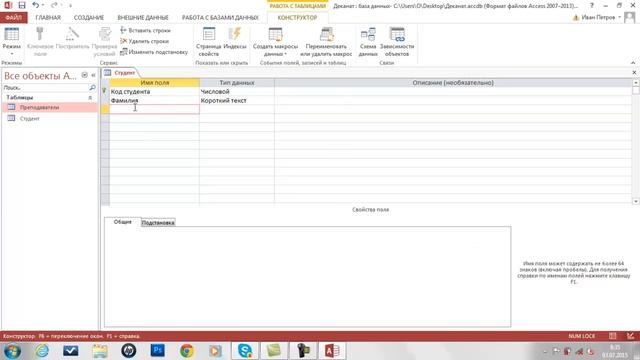The image size is (640, 360).
Task: Open Photoshop from the taskbar
Action: tap(158, 351)
